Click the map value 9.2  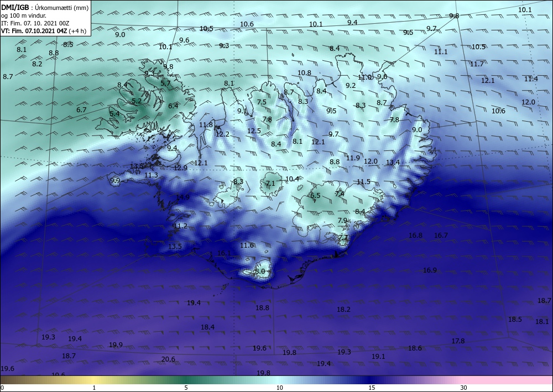coord(351,86)
